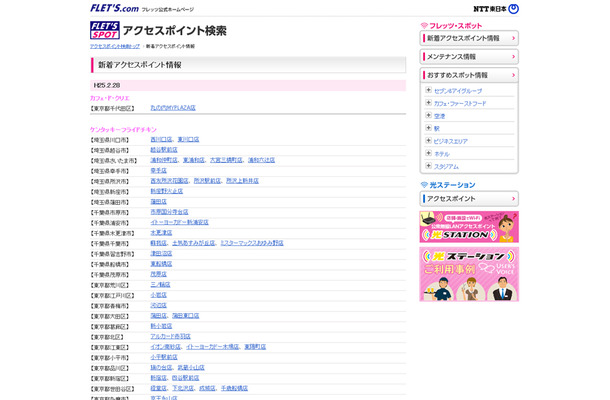Expand the カフェ・ファーストフード plus icon
610x400 pixels.
point(428,103)
